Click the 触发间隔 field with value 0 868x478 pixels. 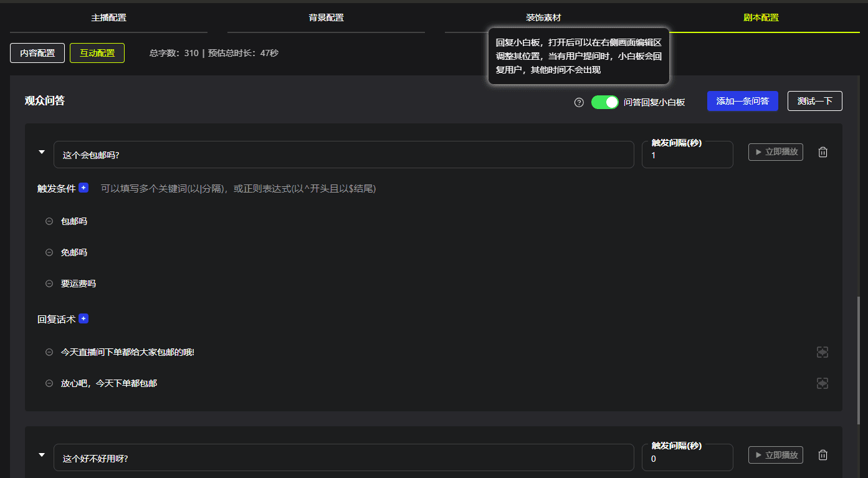click(x=687, y=457)
